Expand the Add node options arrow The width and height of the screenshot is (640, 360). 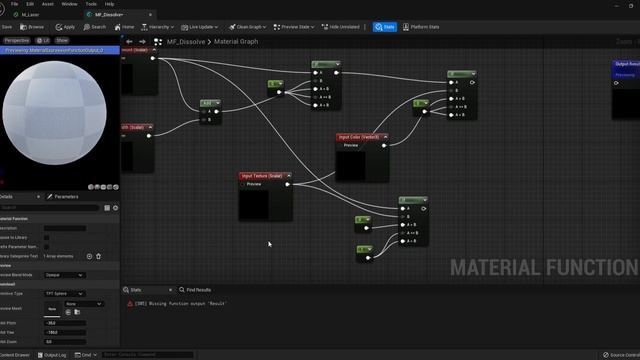coord(218,103)
